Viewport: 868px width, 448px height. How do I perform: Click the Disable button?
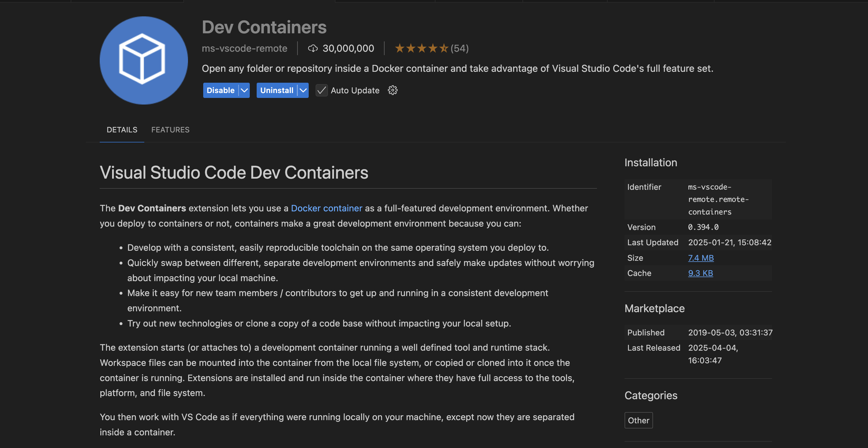tap(220, 90)
